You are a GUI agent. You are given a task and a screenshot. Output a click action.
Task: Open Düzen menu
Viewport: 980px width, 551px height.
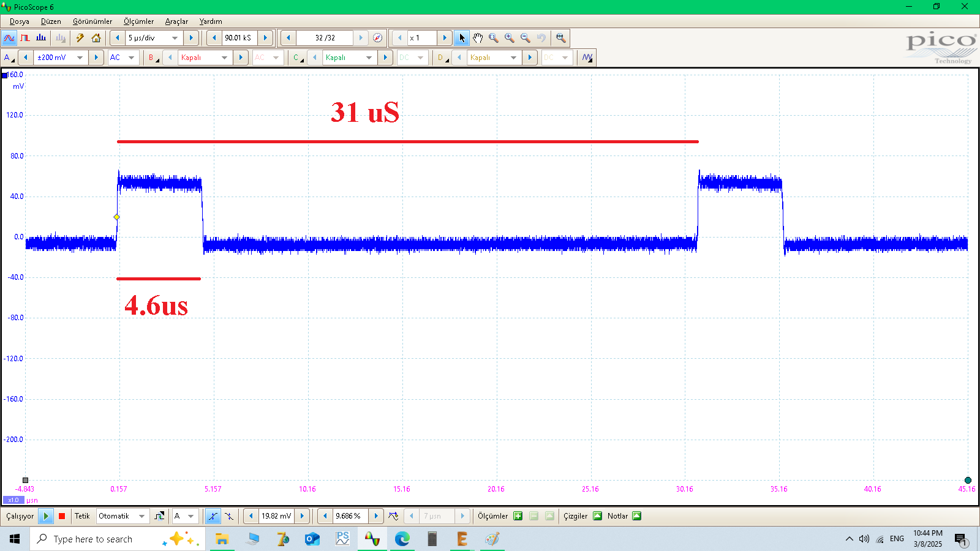(51, 21)
